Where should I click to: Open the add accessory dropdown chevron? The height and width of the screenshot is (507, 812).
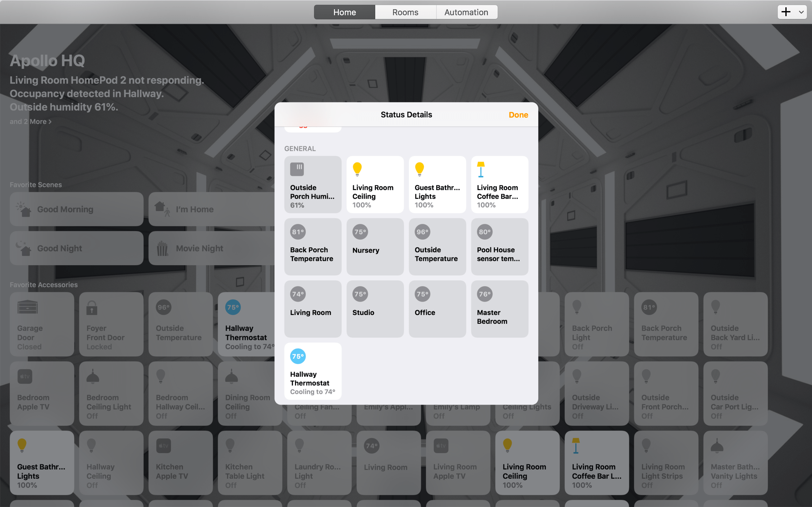[x=801, y=12]
